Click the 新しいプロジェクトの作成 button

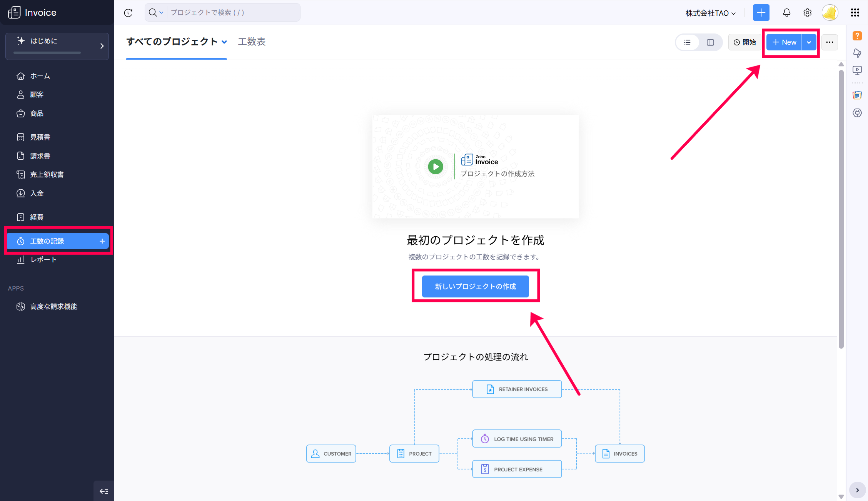475,286
